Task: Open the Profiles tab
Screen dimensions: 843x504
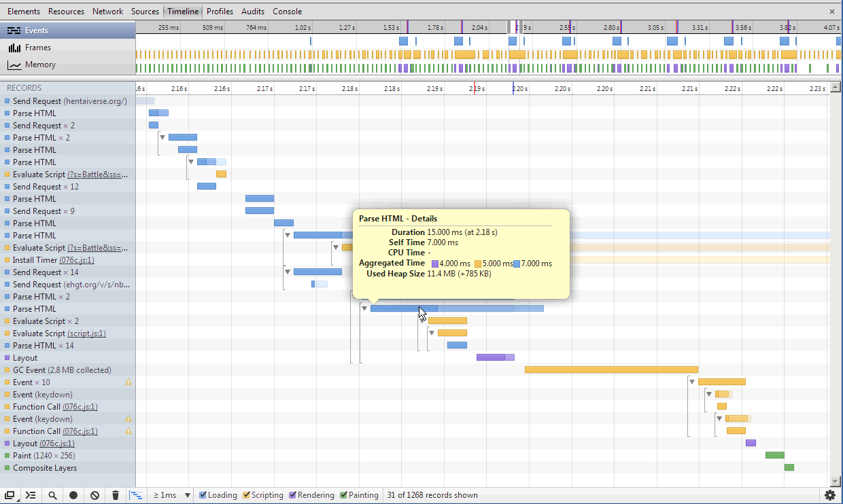Action: pyautogui.click(x=220, y=12)
